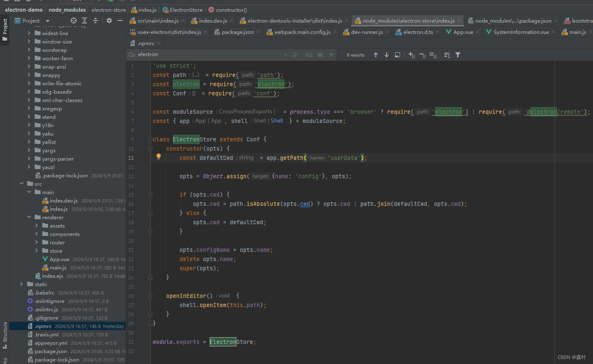
Task: Click the Select Opened File crosshair icon
Action: pos(73,20)
